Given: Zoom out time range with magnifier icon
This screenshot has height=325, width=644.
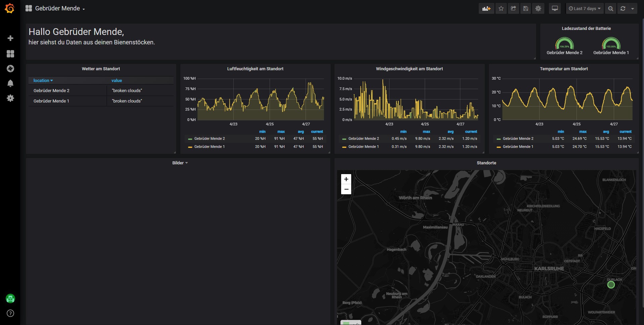Looking at the screenshot, I should [x=611, y=8].
